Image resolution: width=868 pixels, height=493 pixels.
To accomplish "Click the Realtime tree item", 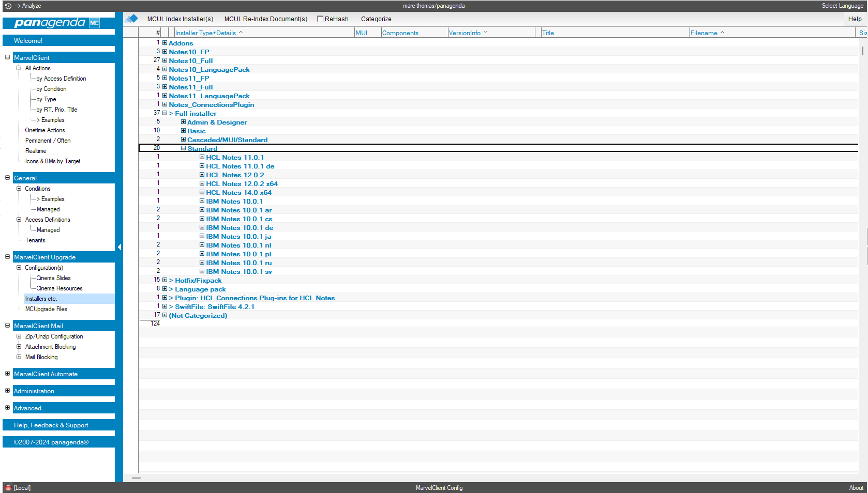I will click(36, 151).
